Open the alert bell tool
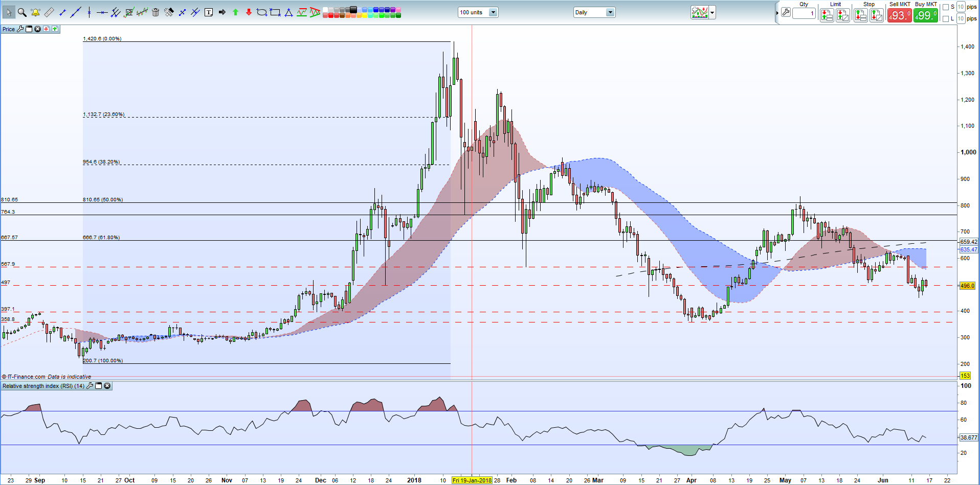Viewport: 980px width, 485px height. pyautogui.click(x=36, y=12)
